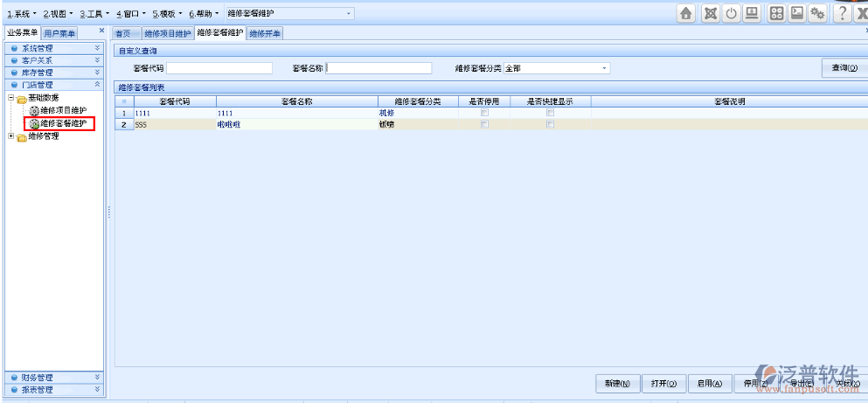Image resolution: width=868 pixels, height=403 pixels.
Task: Click the 查询 button
Action: click(x=844, y=68)
